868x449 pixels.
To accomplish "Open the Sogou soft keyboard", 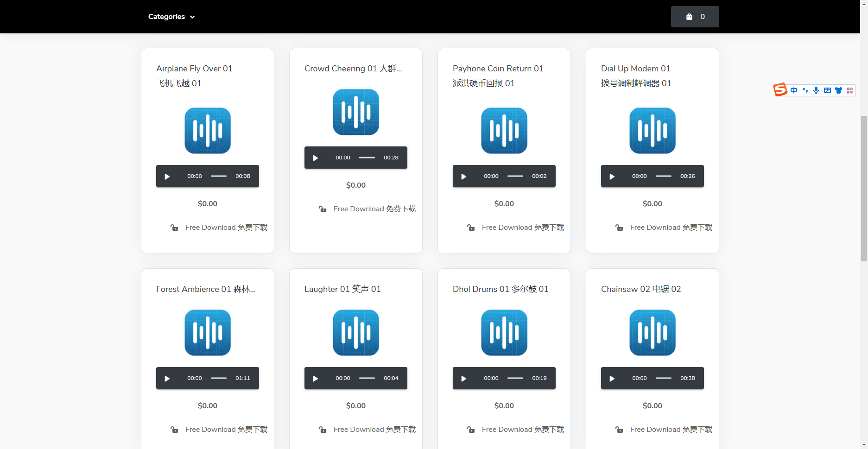I will [828, 90].
